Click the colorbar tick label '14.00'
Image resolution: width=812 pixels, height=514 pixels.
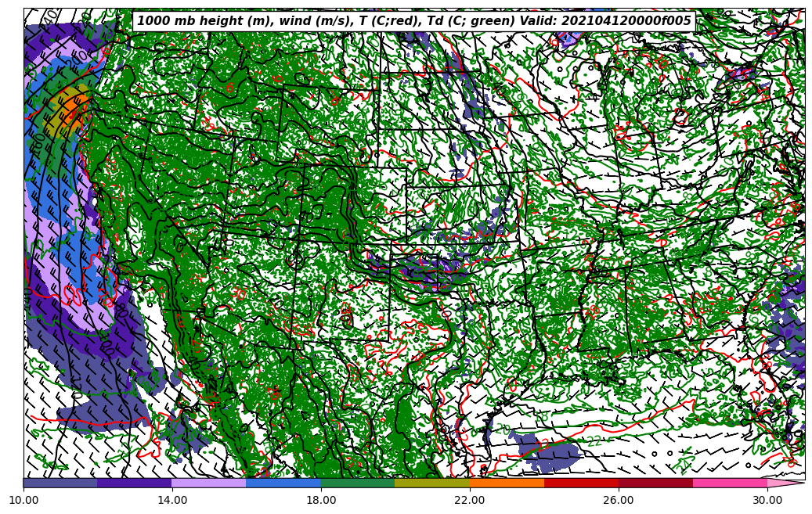tap(172, 500)
